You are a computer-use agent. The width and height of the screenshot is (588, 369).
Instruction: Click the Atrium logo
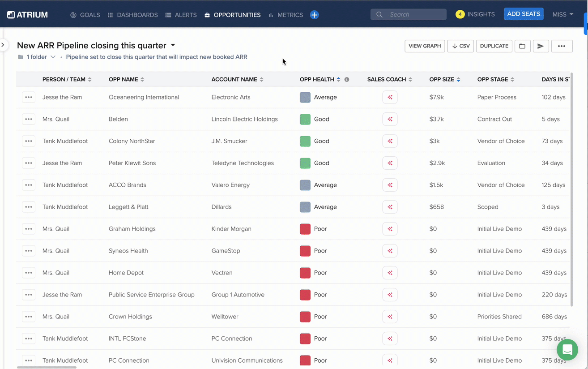pos(27,15)
